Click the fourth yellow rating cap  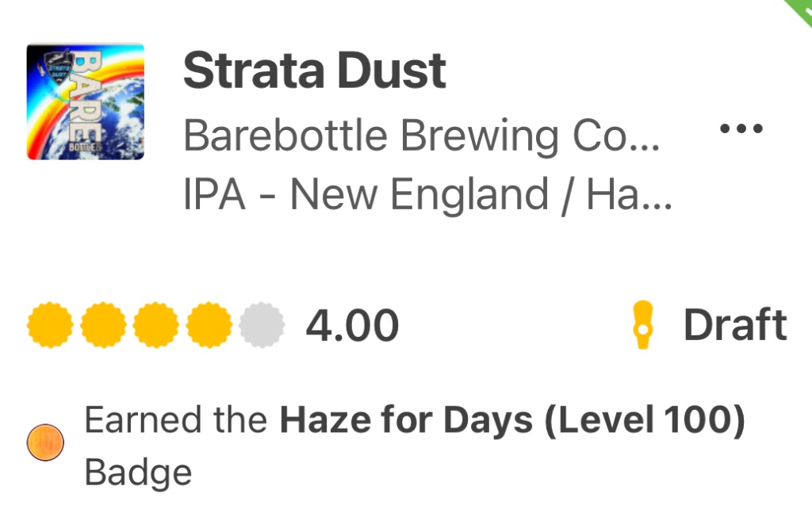pyautogui.click(x=209, y=325)
